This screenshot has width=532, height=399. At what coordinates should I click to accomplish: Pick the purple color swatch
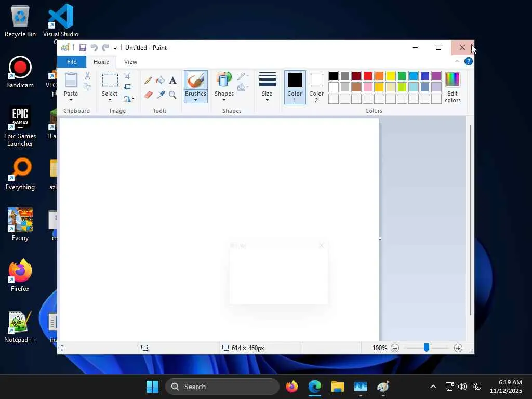point(436,76)
